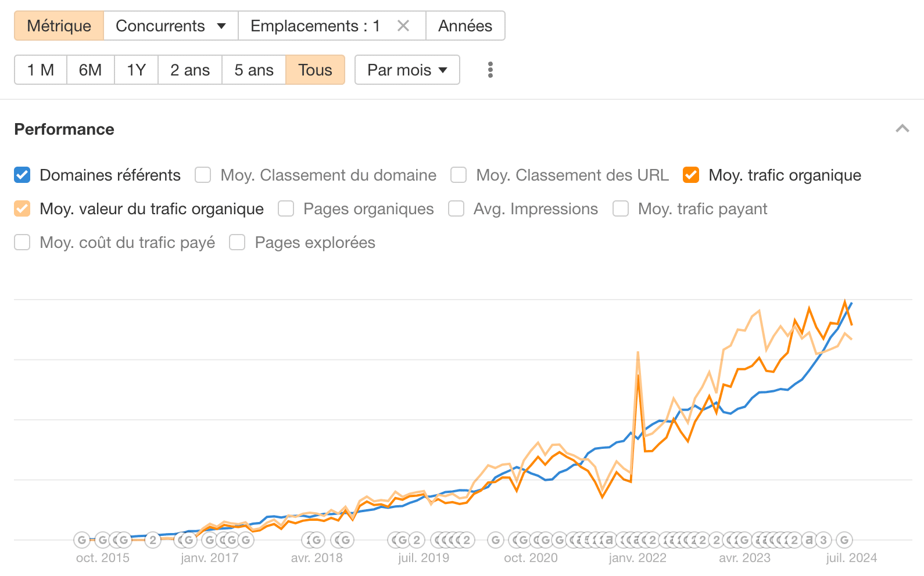Set range to 1Y

[137, 70]
